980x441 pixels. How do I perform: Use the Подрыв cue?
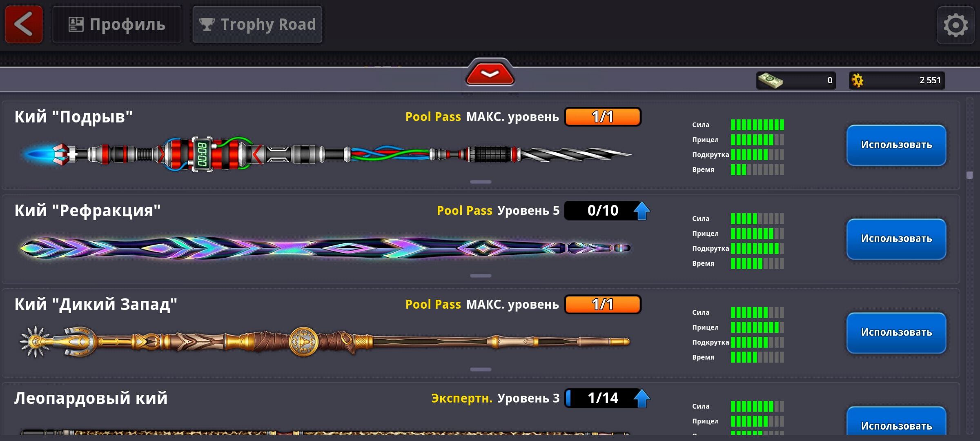896,145
